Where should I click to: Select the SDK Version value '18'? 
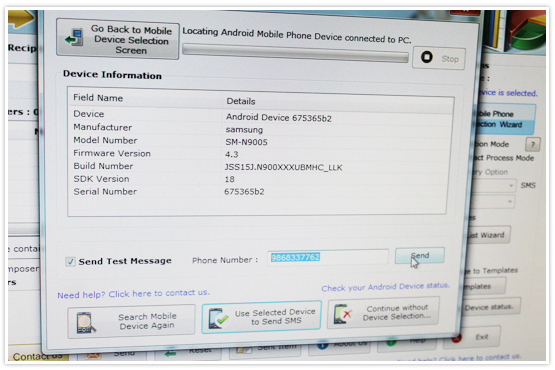229,179
